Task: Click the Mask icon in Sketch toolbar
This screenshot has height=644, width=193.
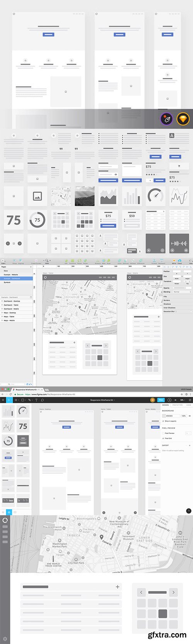Action: tap(103, 261)
